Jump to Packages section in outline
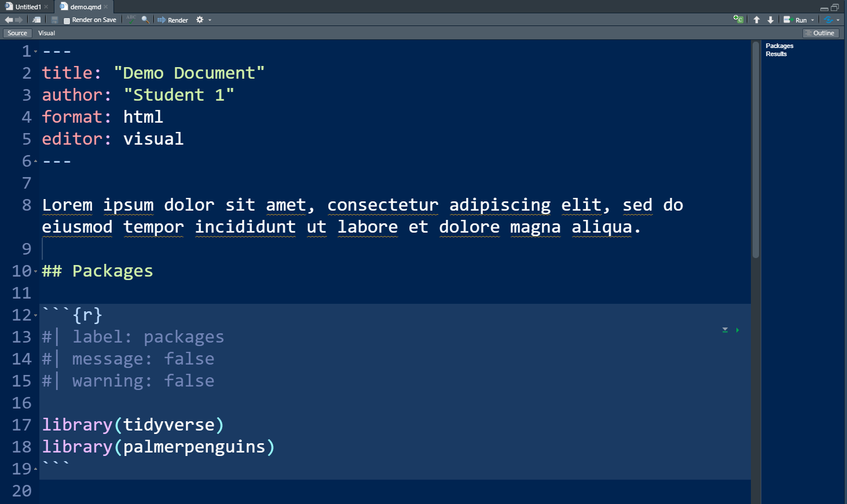 pos(779,46)
